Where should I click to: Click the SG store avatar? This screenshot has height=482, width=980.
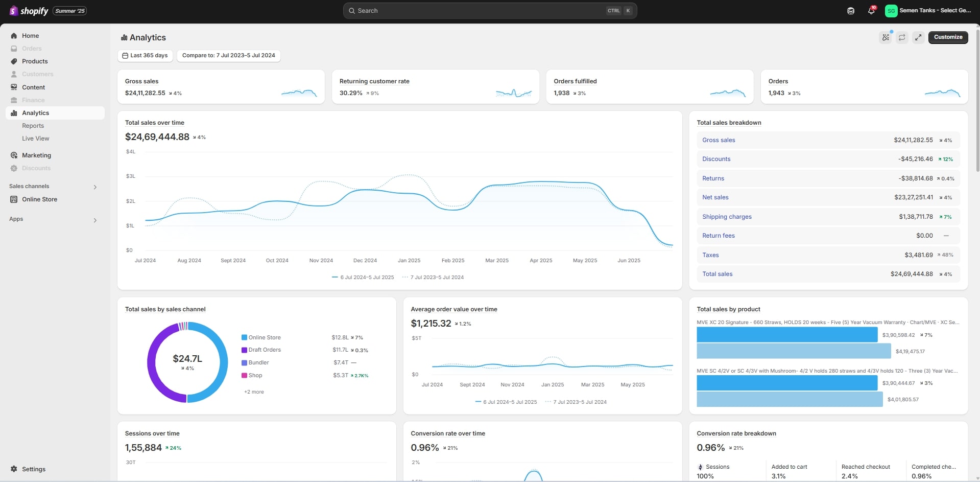[891, 11]
